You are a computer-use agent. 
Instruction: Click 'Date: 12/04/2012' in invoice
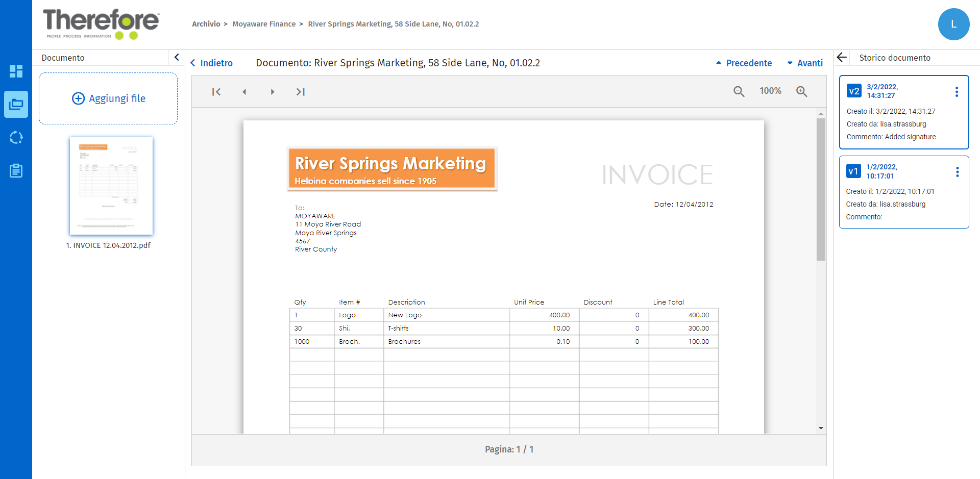[683, 204]
